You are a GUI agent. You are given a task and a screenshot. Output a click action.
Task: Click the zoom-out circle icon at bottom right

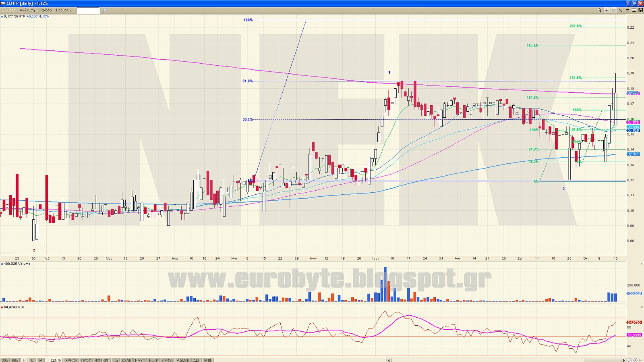630,360
